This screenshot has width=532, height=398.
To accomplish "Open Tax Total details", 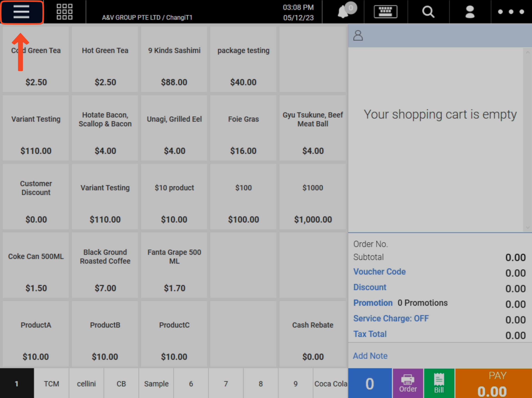I will (370, 334).
